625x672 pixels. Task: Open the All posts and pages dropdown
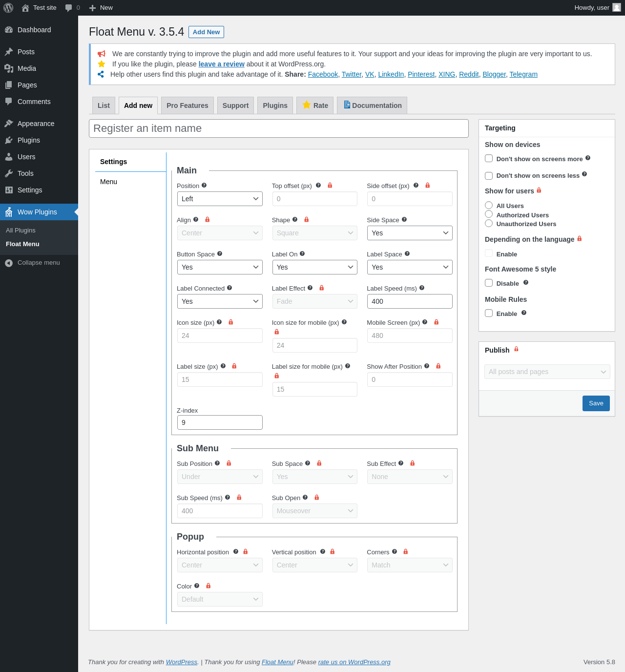[547, 372]
